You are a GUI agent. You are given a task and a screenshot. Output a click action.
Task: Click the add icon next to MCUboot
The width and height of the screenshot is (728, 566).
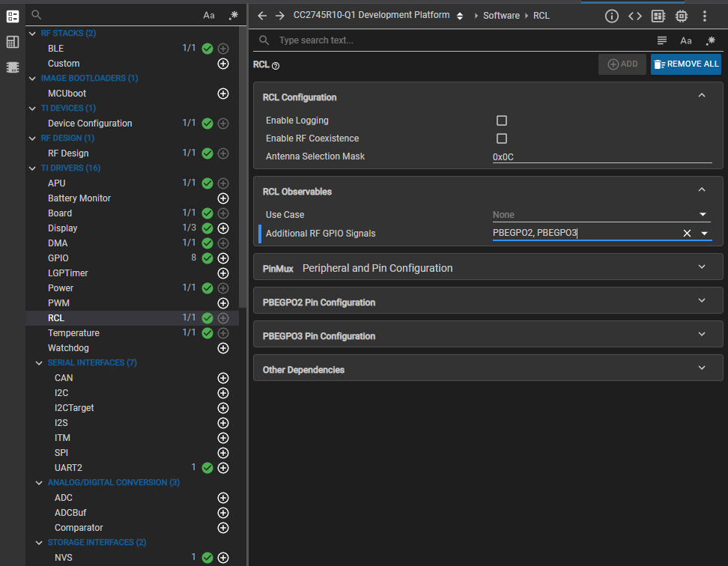pos(222,94)
